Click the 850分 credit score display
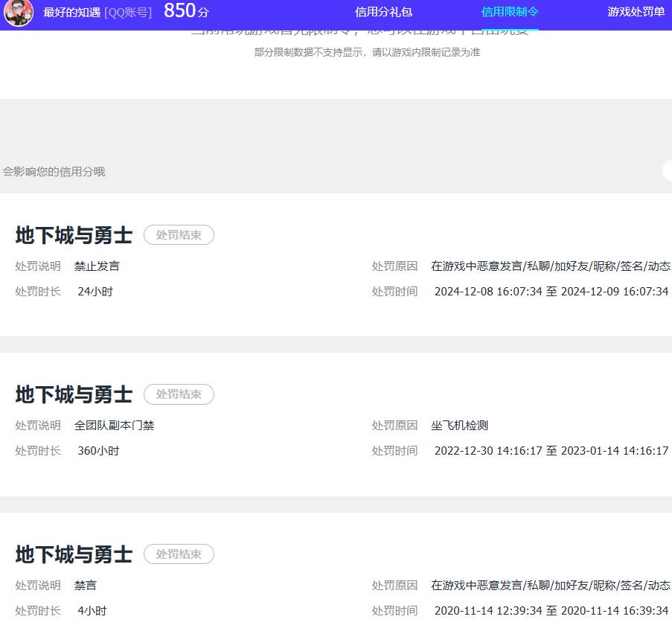Screen dimensions: 672x631 pyautogui.click(x=185, y=12)
